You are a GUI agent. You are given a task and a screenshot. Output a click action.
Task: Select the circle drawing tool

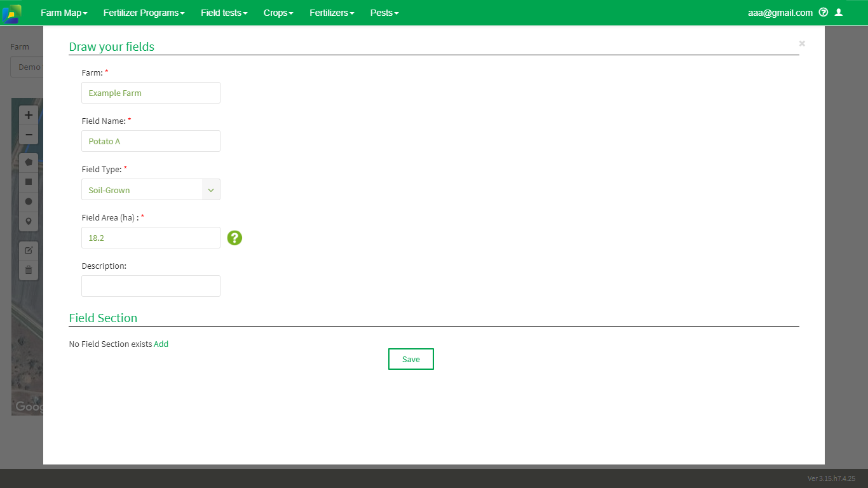click(x=29, y=201)
